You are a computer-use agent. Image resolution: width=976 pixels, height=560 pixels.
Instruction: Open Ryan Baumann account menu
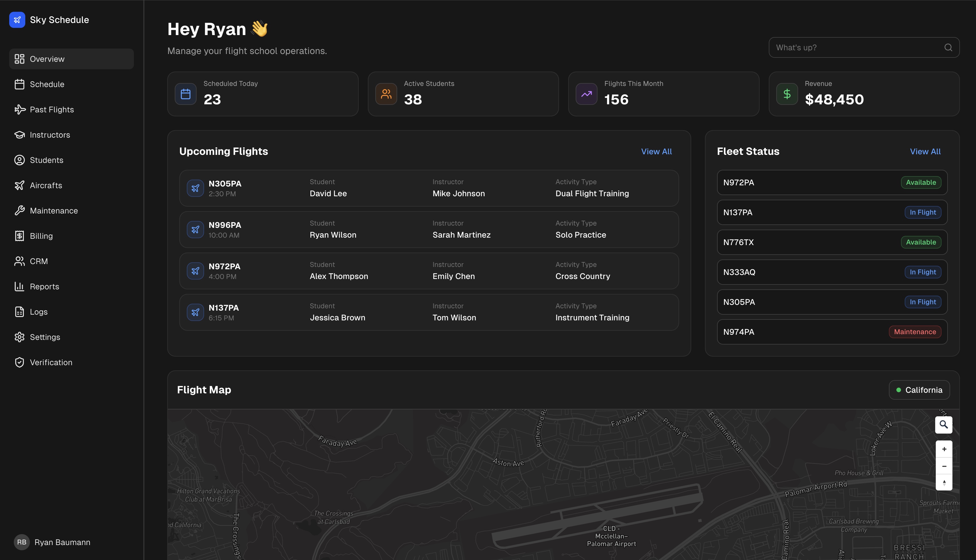52,542
